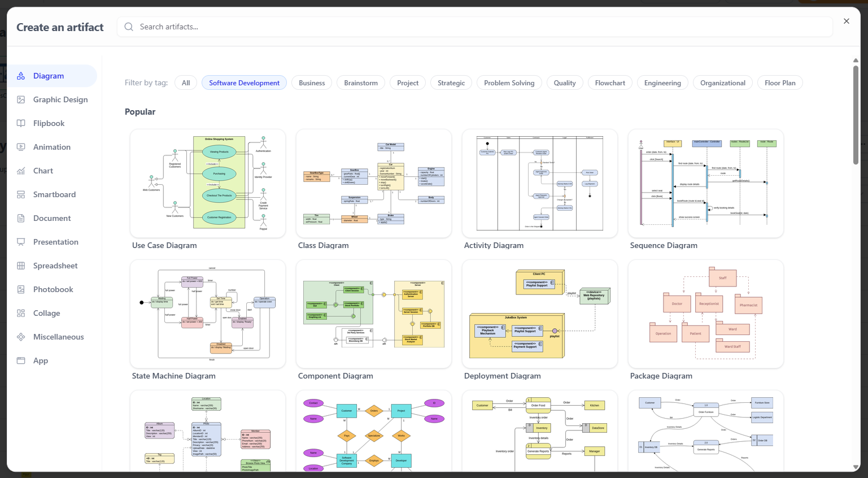The height and width of the screenshot is (478, 868).
Task: Click the Miscellaneous sidebar icon
Action: tap(21, 337)
